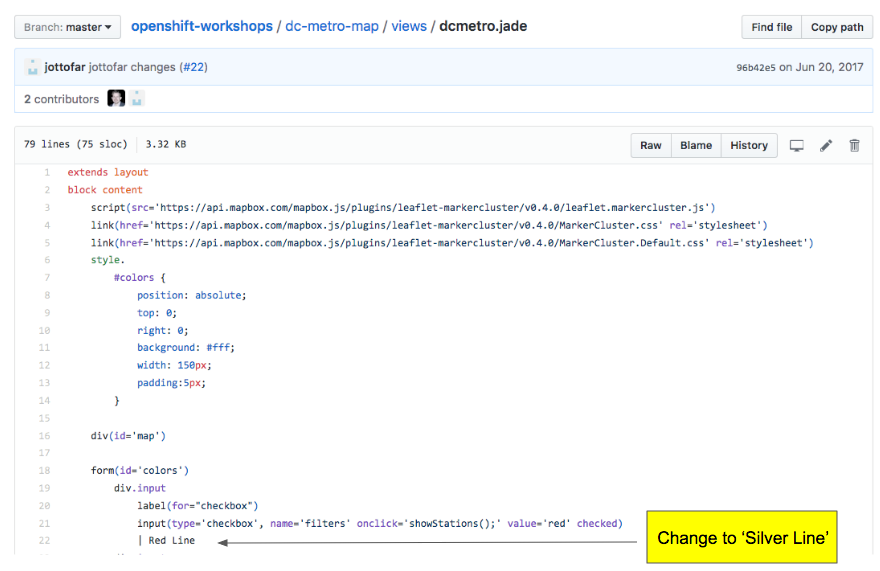Open History of dcmetro.jade
The width and height of the screenshot is (880, 571).
pyautogui.click(x=748, y=146)
